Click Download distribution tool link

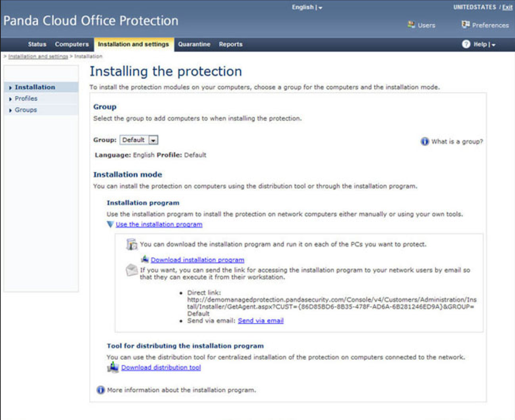161,367
